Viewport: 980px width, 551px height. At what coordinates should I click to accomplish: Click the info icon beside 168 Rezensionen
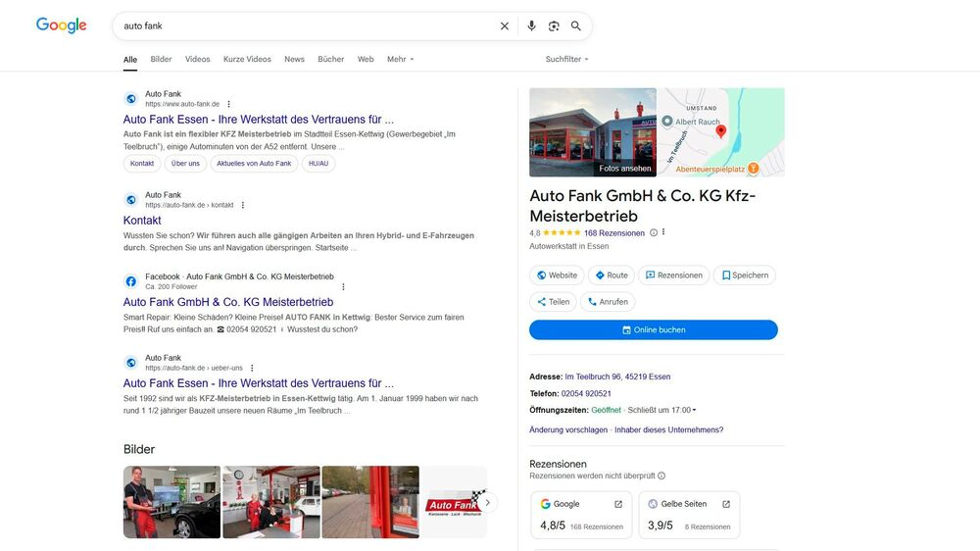coord(653,232)
